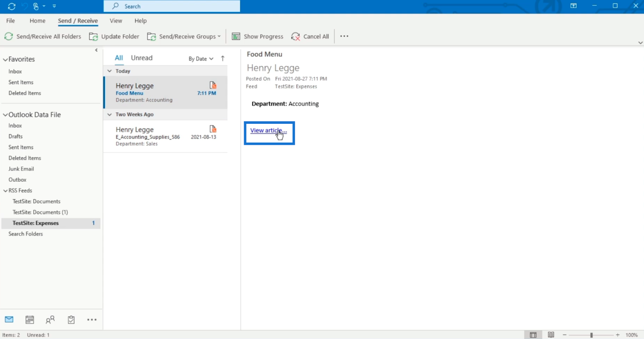The width and height of the screenshot is (644, 339).
Task: Click the View article link
Action: coord(268,130)
